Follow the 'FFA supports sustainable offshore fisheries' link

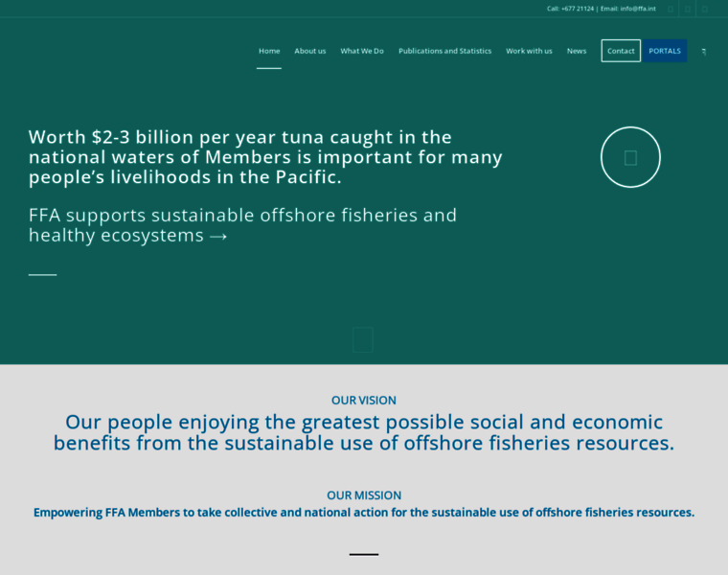242,225
